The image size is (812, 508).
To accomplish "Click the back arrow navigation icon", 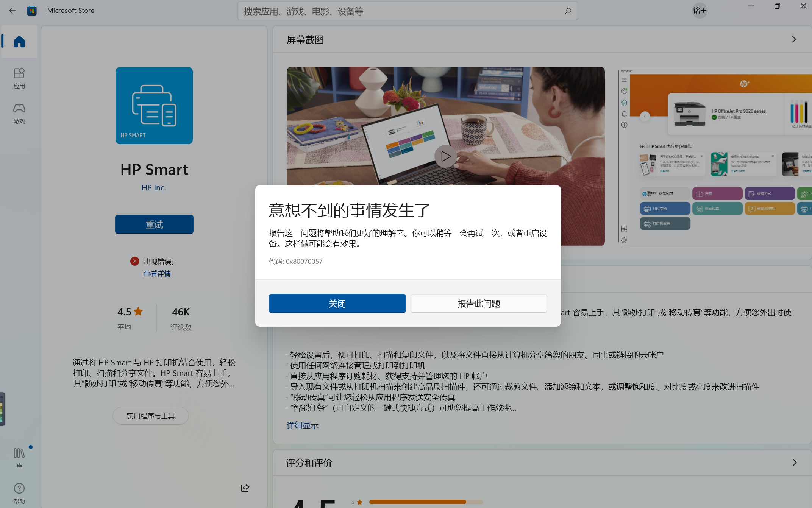I will tap(12, 11).
